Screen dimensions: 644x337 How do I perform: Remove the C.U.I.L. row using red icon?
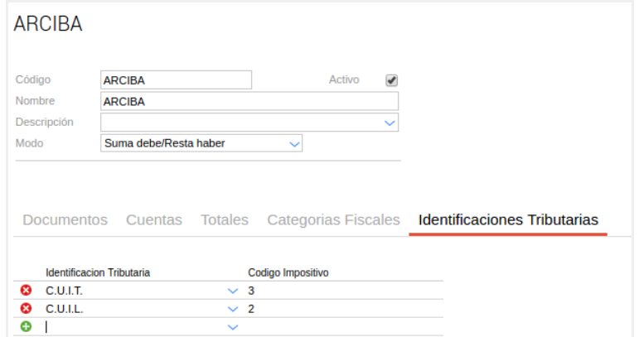(x=26, y=309)
